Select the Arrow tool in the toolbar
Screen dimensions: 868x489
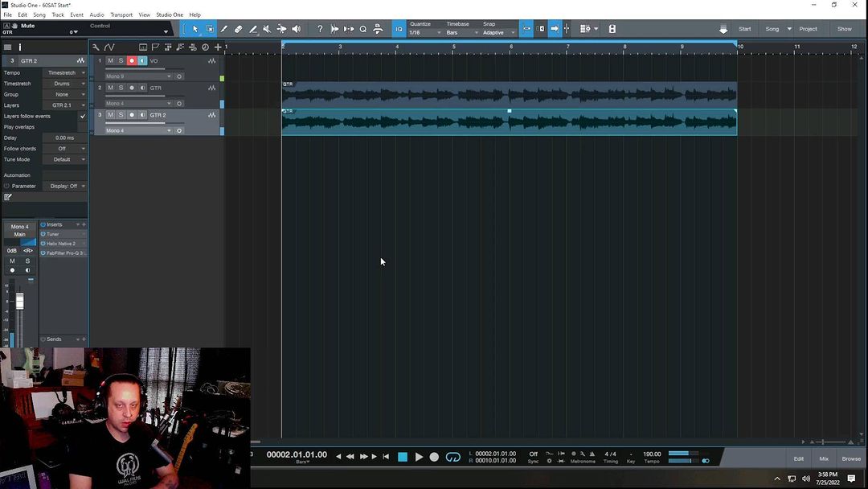[x=194, y=29]
